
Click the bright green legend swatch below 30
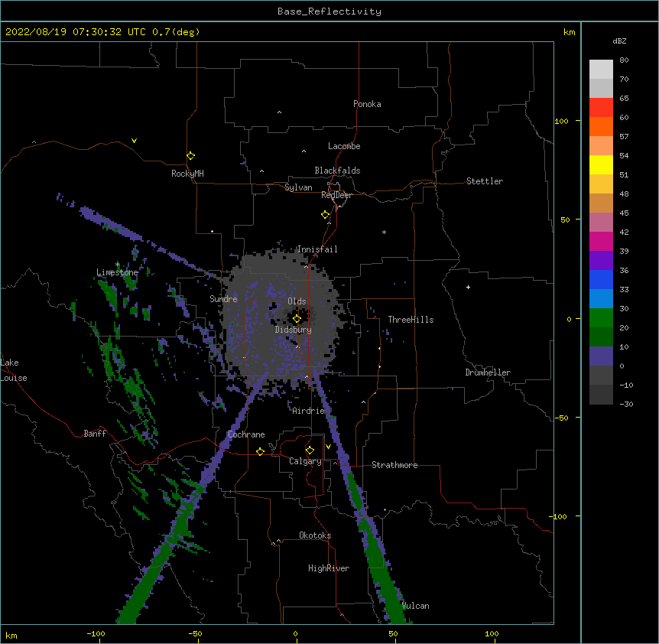pos(601,318)
